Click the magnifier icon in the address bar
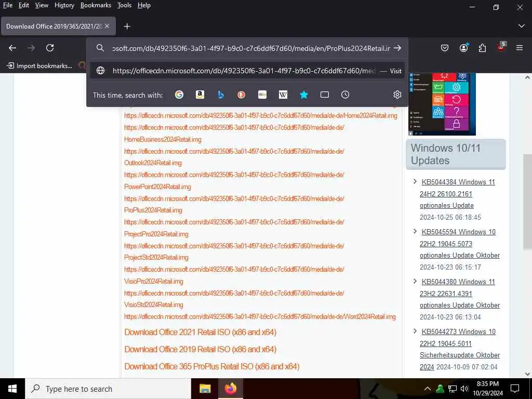The height and width of the screenshot is (399, 532). (100, 48)
